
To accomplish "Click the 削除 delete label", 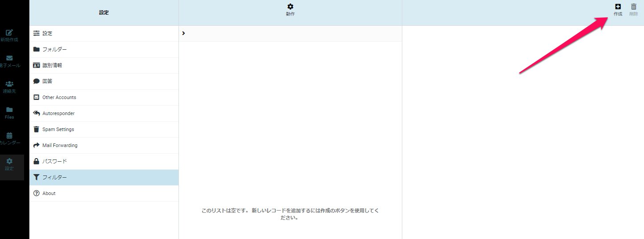I will [x=634, y=14].
